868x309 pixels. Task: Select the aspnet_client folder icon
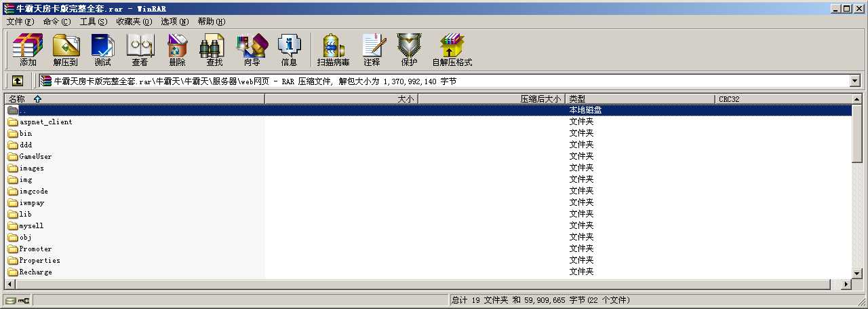coord(12,122)
